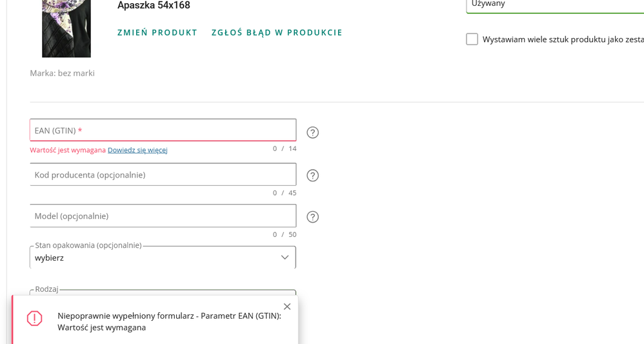Screen dimensions: 644x344
Task: Click the Apaszka product thumbnail image
Action: coord(66,28)
